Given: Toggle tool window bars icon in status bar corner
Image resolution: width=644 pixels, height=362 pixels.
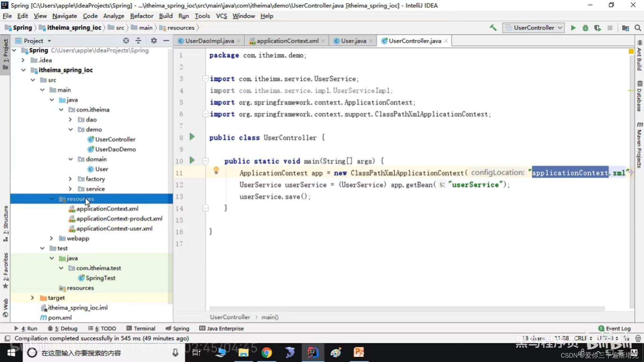Looking at the screenshot, I should (x=7, y=338).
